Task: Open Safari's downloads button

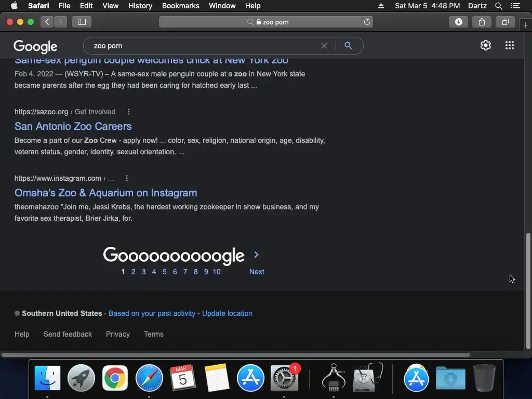Action: pyautogui.click(x=458, y=22)
